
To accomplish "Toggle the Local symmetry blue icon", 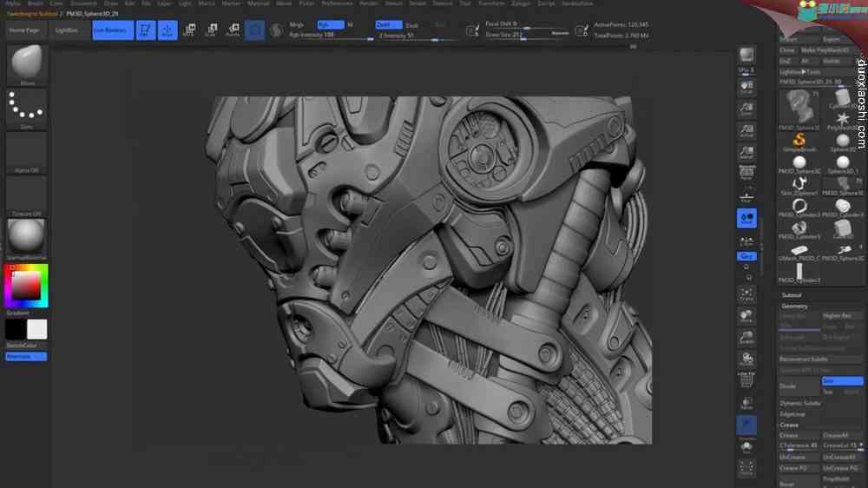I will coord(746,218).
